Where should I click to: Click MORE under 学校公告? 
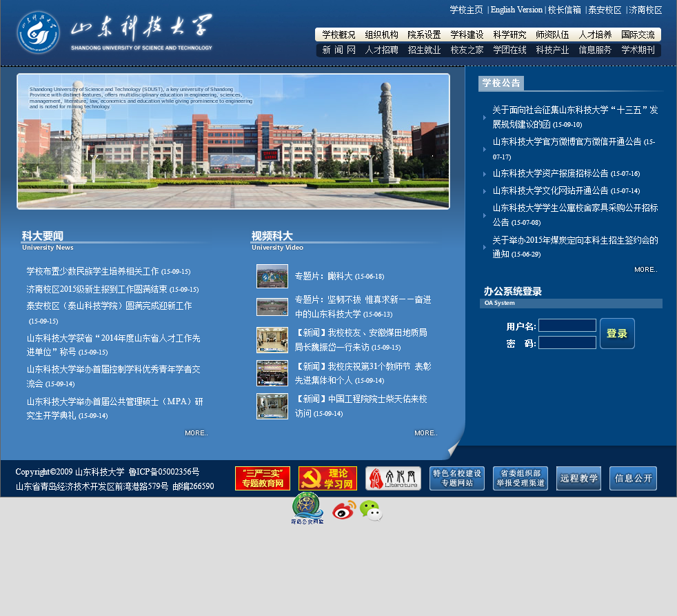click(645, 270)
